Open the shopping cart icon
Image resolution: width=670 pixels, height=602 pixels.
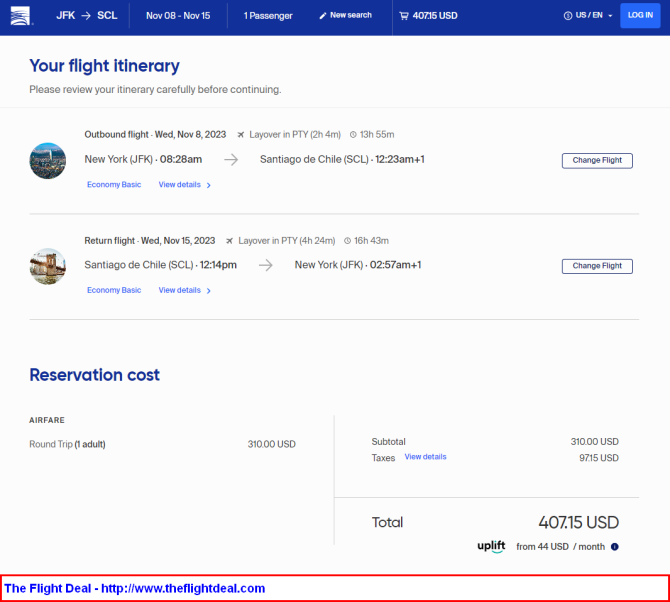click(x=403, y=16)
